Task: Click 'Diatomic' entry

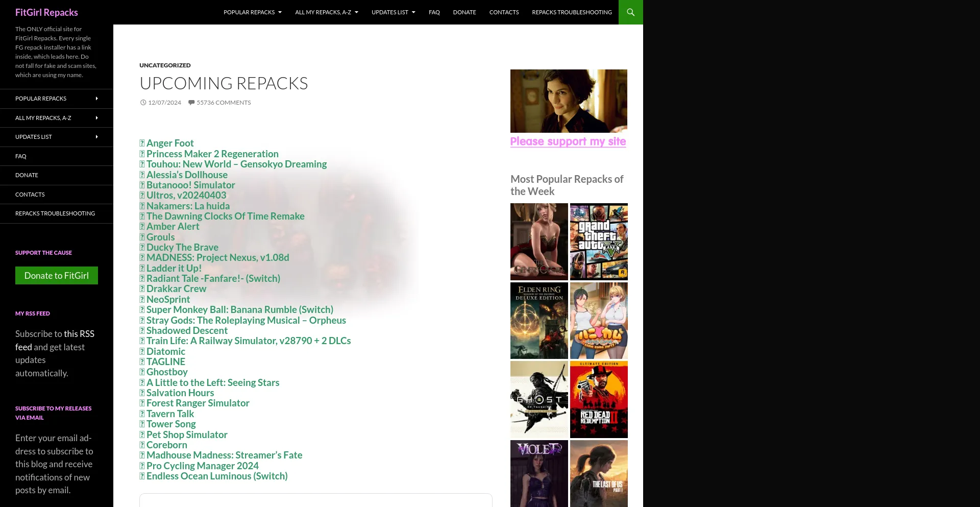Action: pos(166,351)
